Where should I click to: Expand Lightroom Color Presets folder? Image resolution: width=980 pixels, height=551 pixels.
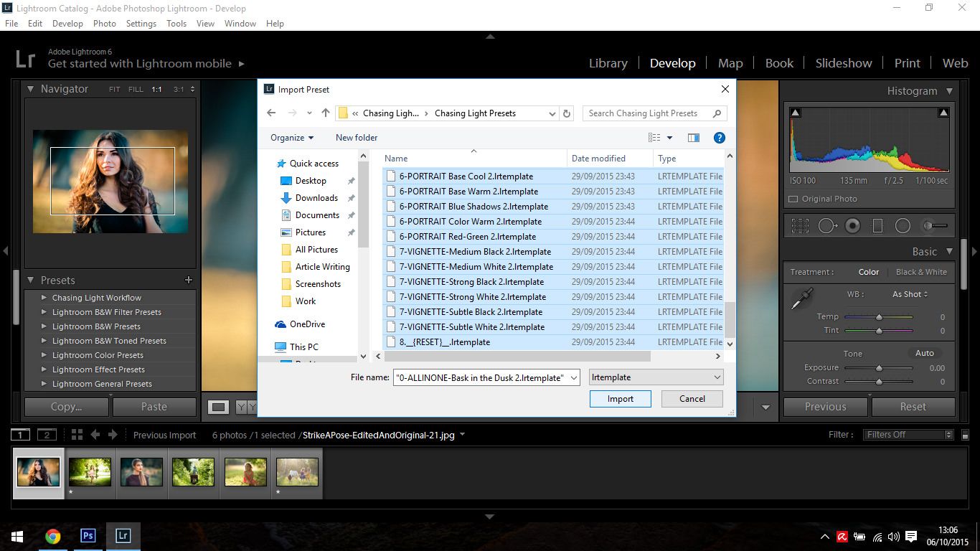[44, 355]
